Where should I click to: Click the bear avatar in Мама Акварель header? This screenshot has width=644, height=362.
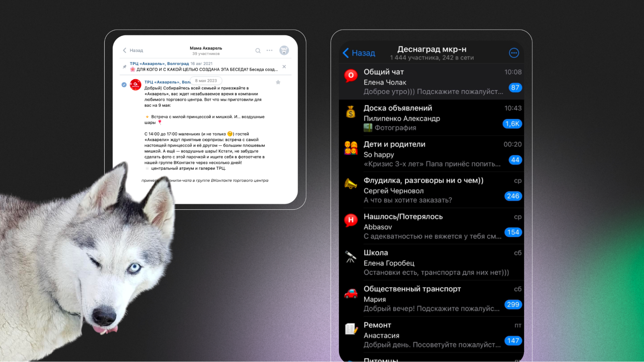(284, 51)
